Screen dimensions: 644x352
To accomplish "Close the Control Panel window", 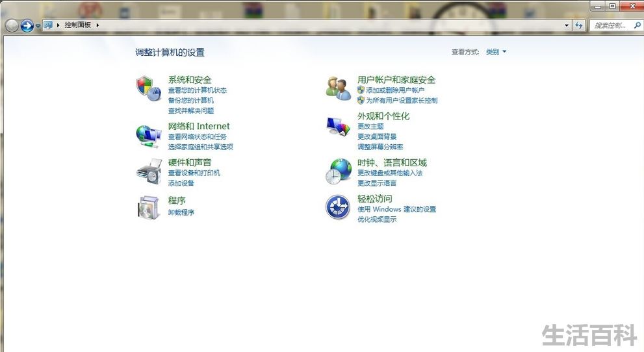I will (632, 6).
